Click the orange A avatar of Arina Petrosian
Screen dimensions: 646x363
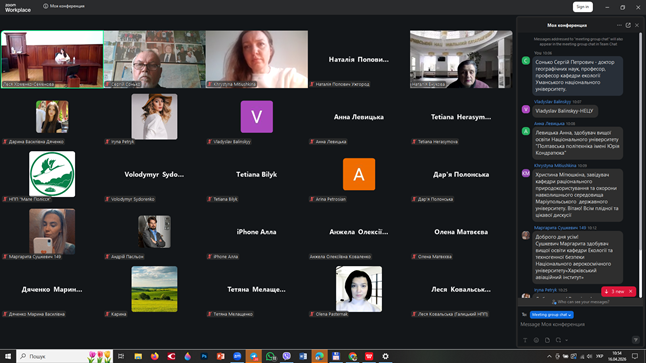[x=359, y=174]
